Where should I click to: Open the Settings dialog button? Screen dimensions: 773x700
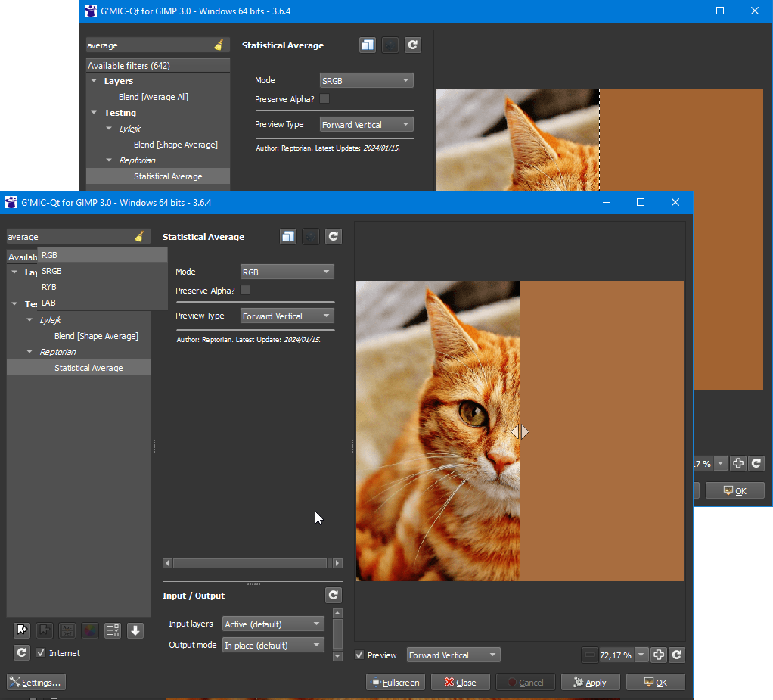[x=36, y=683]
